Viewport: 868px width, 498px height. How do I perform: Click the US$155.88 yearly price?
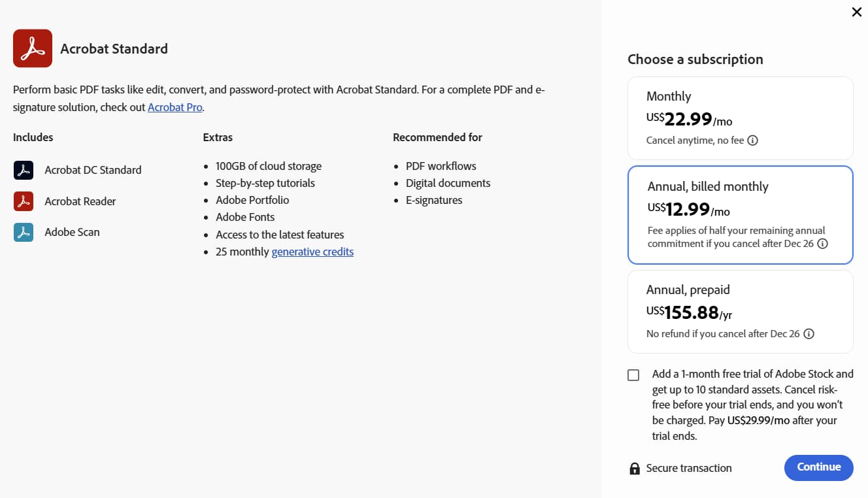(688, 312)
